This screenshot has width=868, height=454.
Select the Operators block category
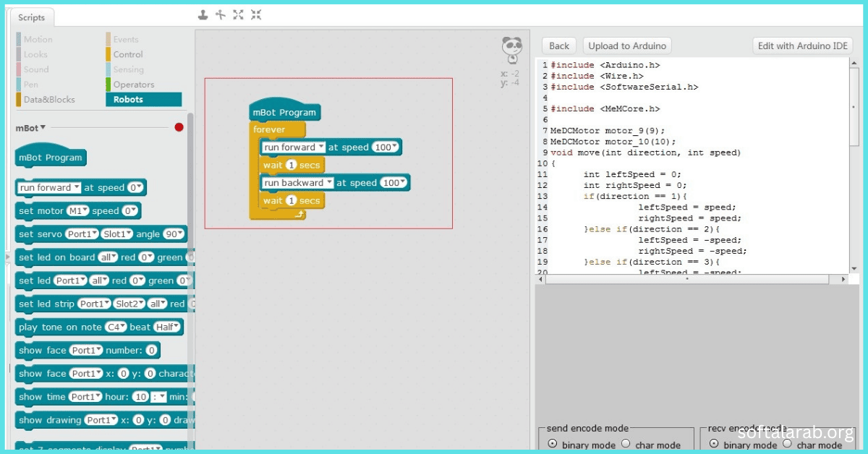134,85
